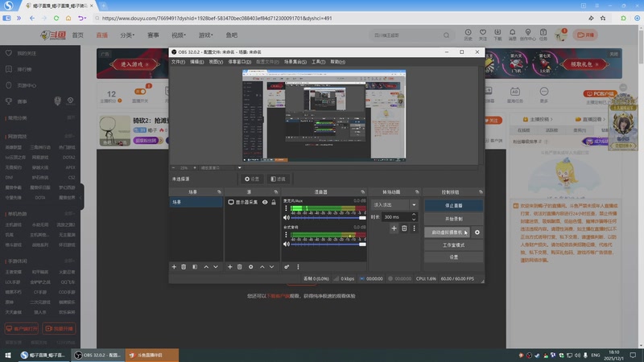Open 停靠窗口(D) menu in OBS
The height and width of the screenshot is (362, 644).
239,62
